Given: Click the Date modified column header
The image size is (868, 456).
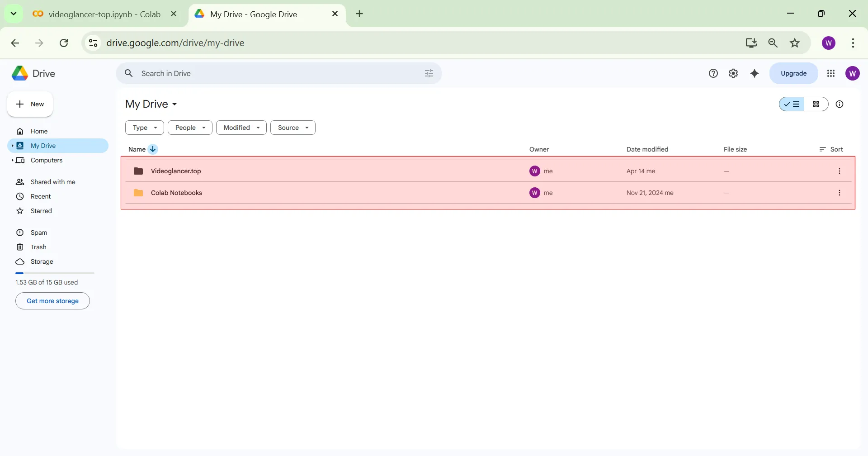Looking at the screenshot, I should pos(647,149).
